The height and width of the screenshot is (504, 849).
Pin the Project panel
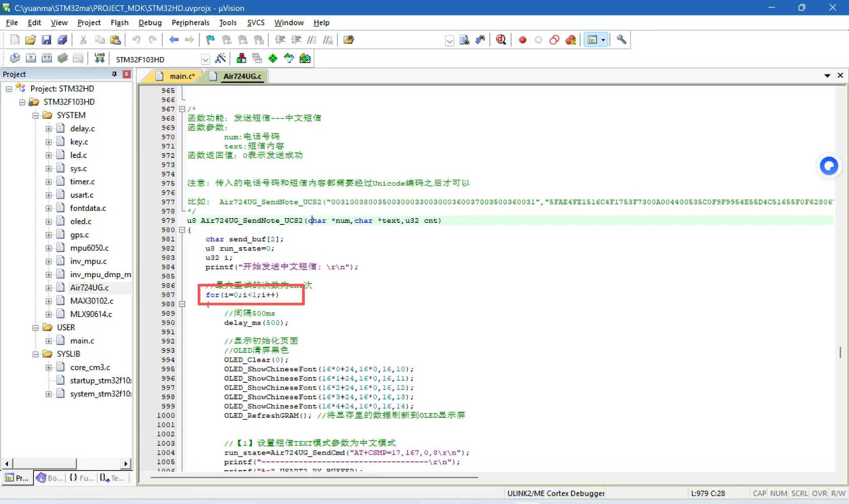point(114,74)
